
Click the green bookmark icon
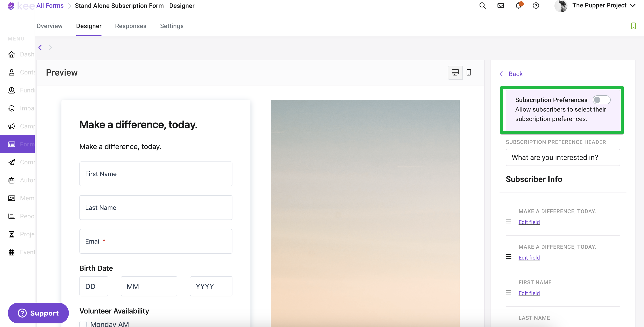pos(633,26)
